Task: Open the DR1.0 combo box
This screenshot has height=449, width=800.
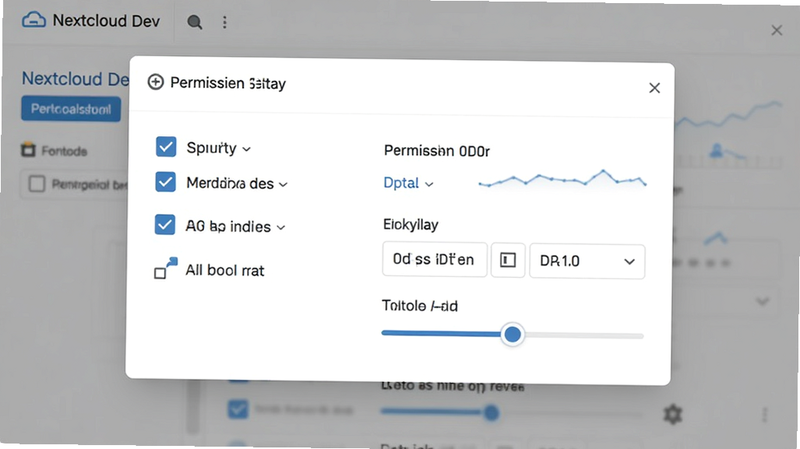Action: [x=587, y=261]
